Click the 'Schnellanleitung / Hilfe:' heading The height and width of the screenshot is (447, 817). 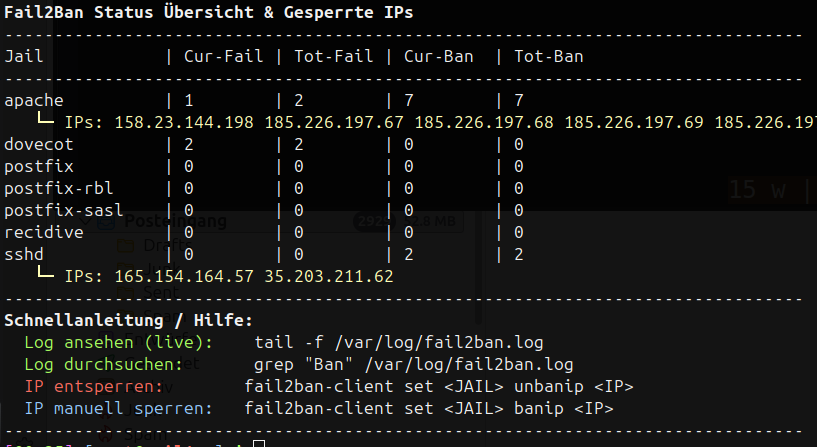(129, 320)
